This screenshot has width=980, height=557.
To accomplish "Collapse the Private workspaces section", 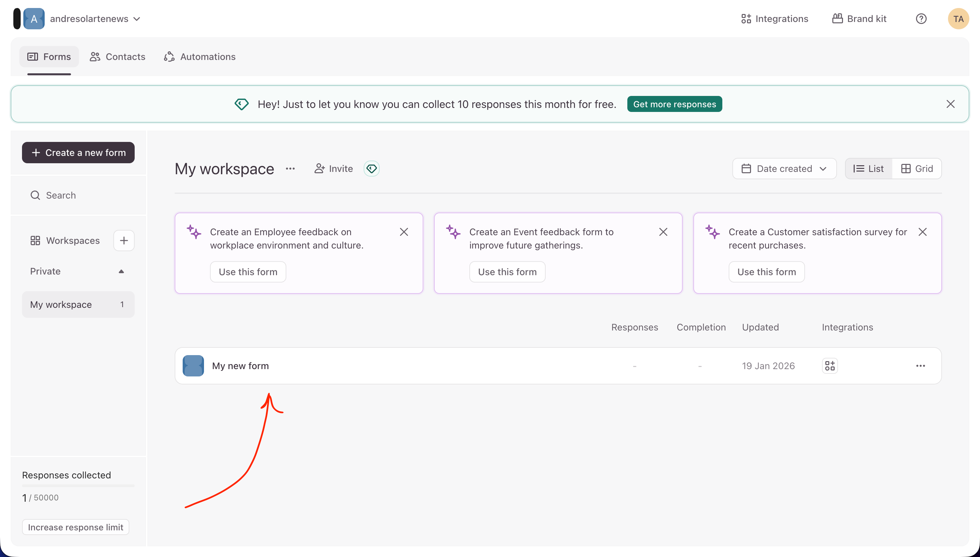I will 121,271.
